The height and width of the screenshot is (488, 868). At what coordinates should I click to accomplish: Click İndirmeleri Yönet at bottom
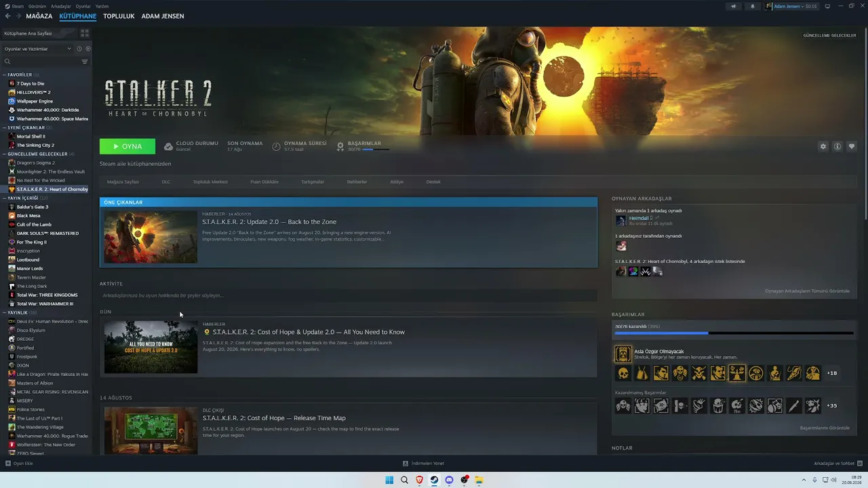(423, 464)
